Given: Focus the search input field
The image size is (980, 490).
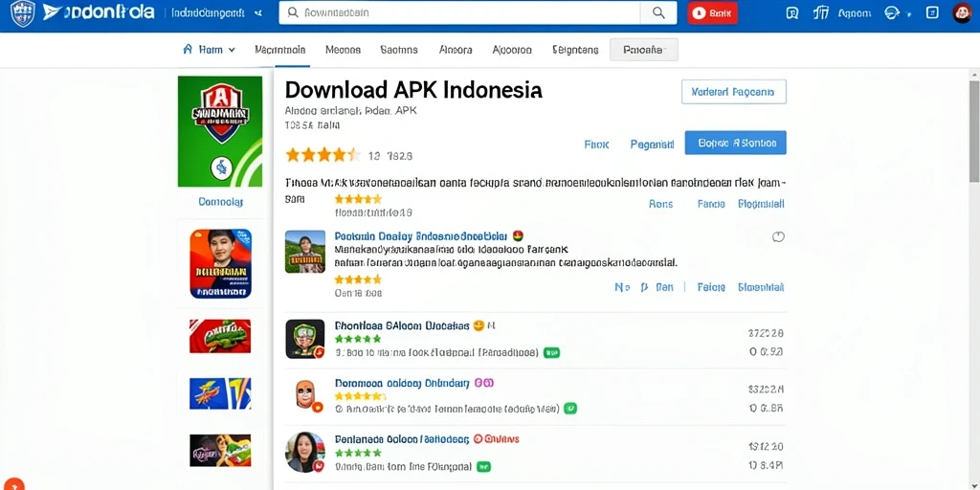Looking at the screenshot, I should point(459,12).
